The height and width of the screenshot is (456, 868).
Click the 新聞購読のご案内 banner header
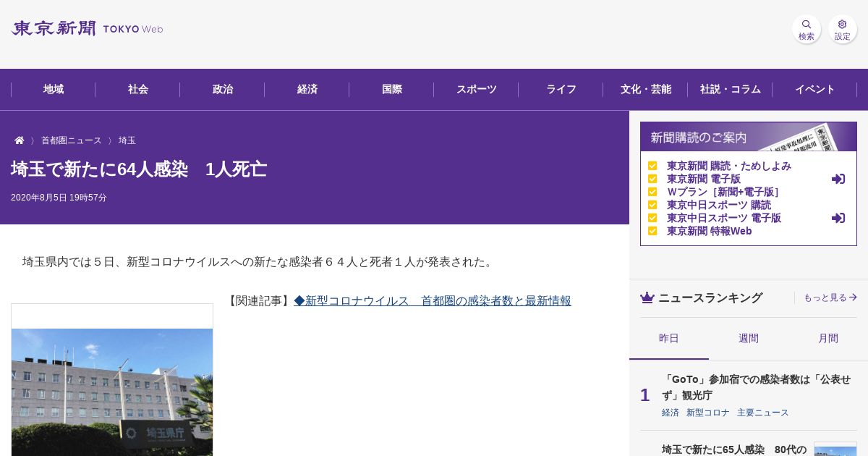pyautogui.click(x=749, y=137)
